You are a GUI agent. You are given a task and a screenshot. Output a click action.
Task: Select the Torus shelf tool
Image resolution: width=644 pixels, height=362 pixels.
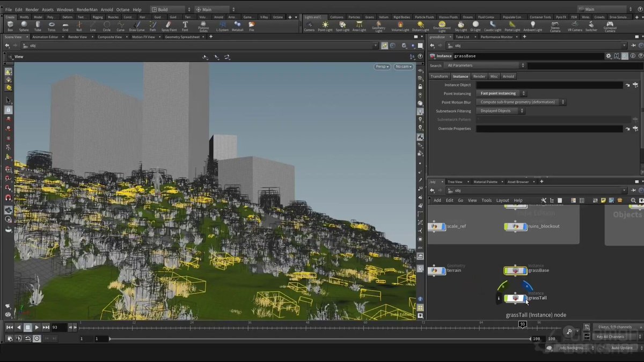coord(52,26)
